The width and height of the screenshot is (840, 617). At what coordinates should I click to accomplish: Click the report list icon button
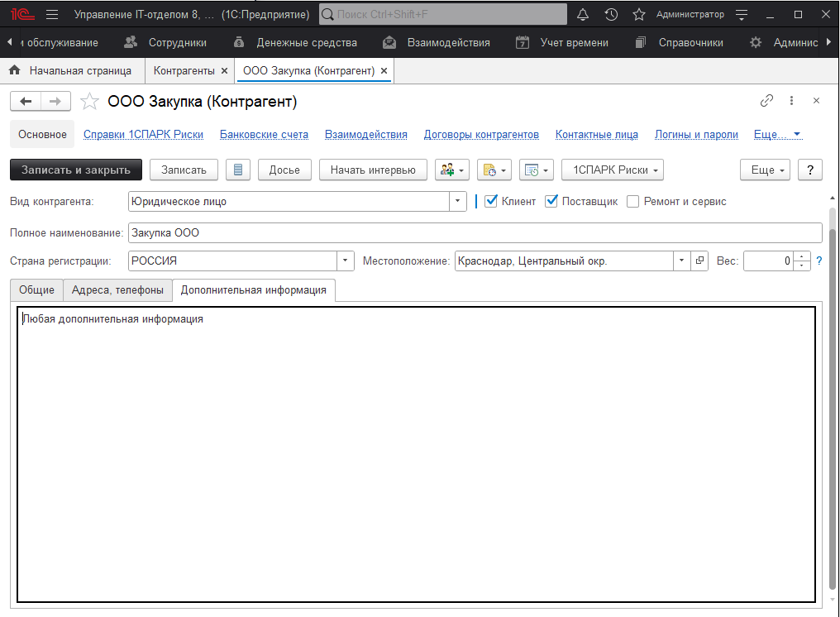238,170
